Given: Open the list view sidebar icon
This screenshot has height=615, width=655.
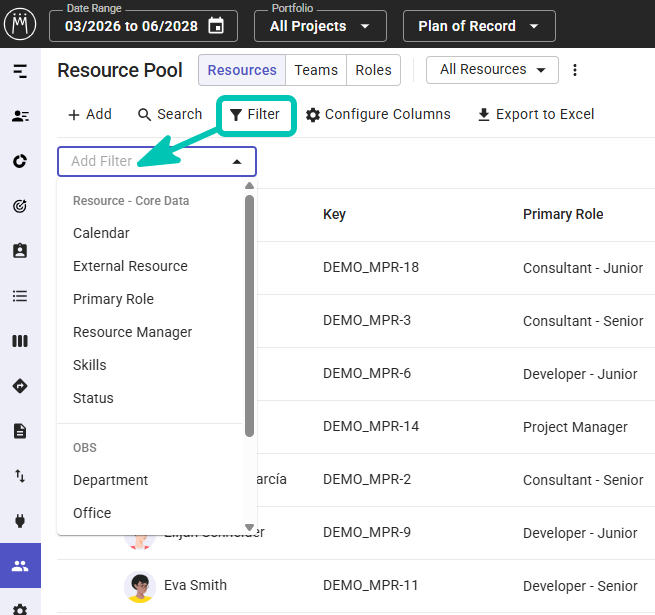Looking at the screenshot, I should point(20,296).
